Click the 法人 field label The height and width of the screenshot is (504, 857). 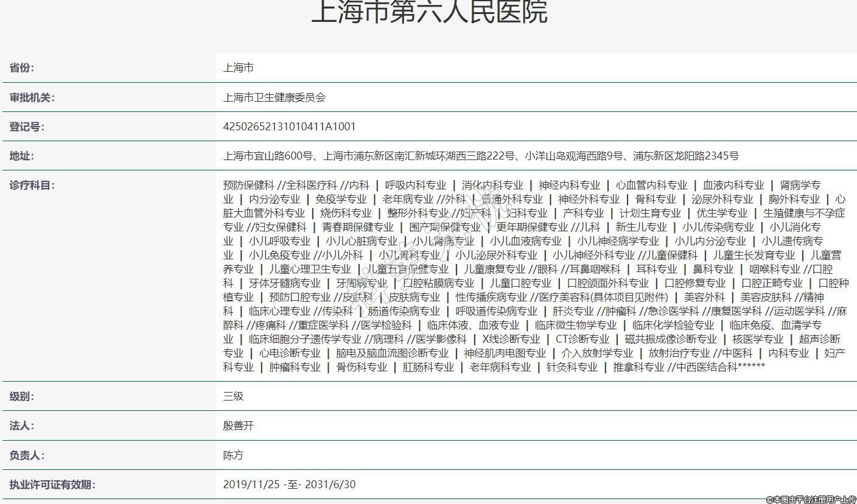tap(22, 425)
